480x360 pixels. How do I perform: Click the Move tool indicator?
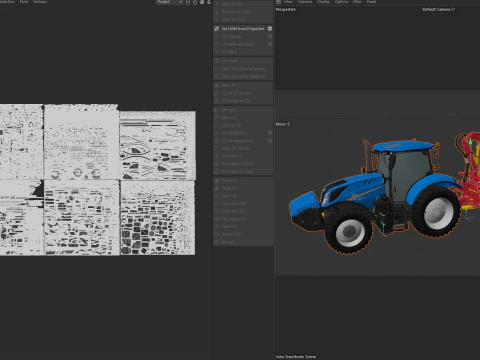(x=283, y=124)
